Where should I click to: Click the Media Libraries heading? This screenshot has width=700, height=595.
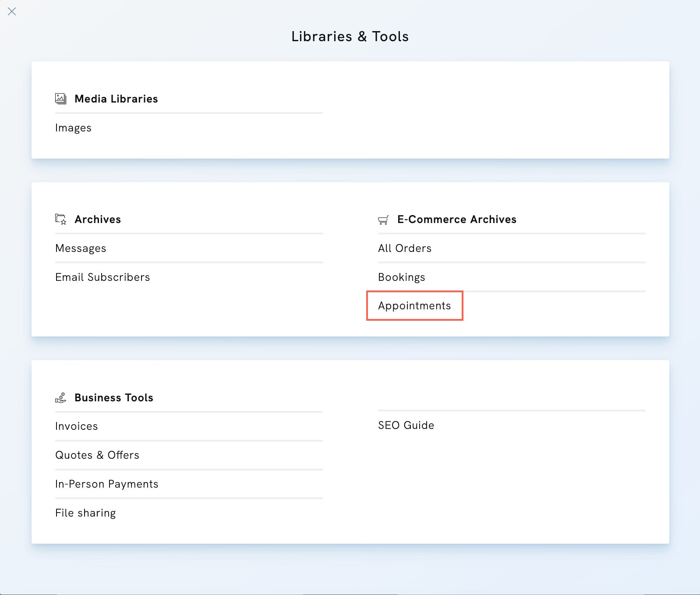pos(116,99)
